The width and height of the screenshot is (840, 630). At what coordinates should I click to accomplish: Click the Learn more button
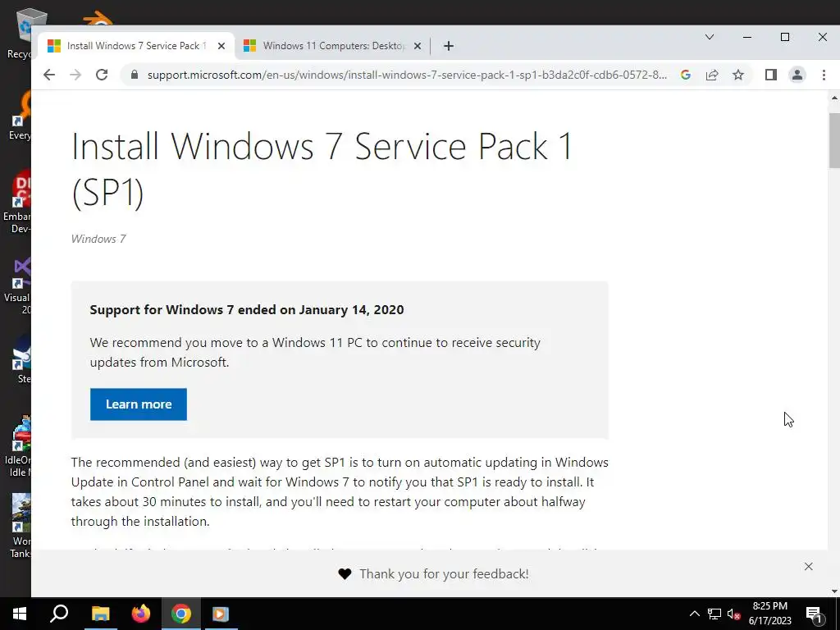point(139,404)
